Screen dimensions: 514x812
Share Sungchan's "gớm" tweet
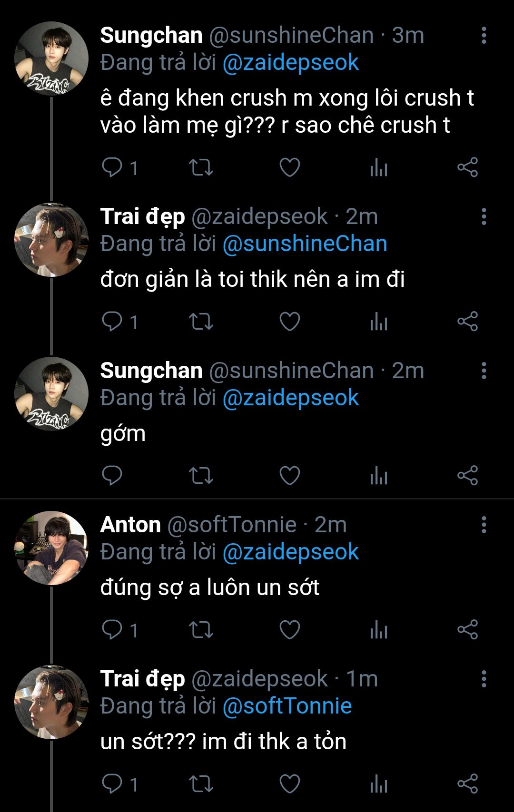tap(467, 476)
